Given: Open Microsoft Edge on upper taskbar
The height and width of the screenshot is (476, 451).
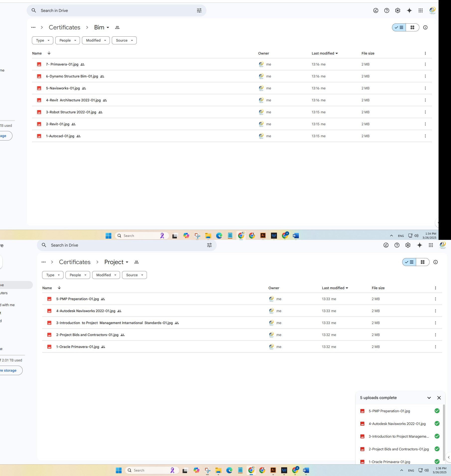Looking at the screenshot, I should click(219, 236).
